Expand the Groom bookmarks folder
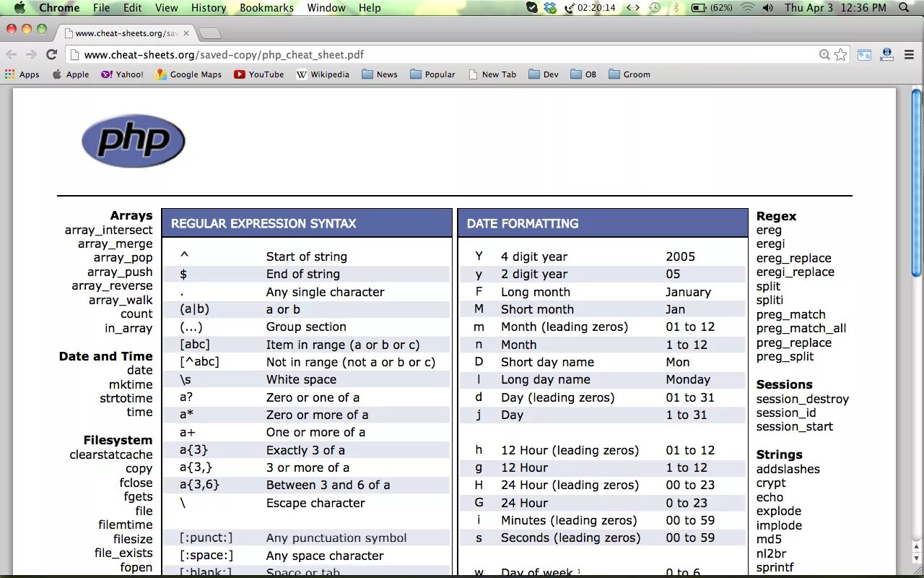The image size is (924, 578). point(629,74)
